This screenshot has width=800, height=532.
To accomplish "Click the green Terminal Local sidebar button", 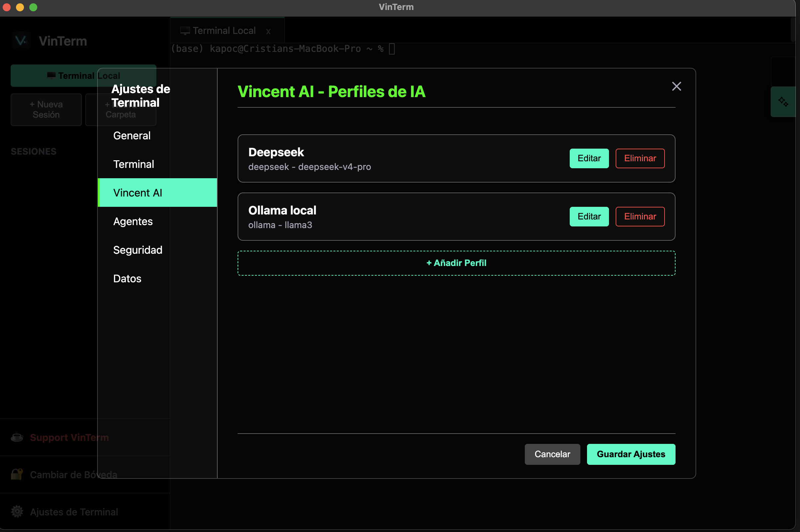I will point(84,76).
